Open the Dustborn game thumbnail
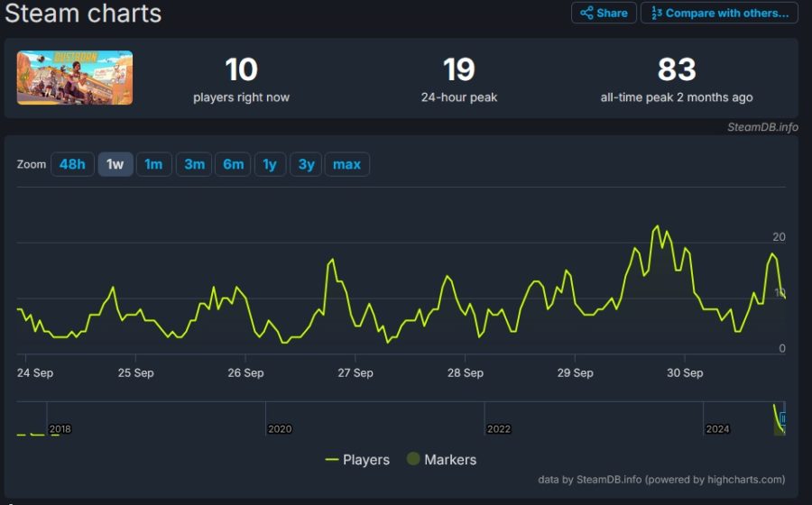 [75, 78]
